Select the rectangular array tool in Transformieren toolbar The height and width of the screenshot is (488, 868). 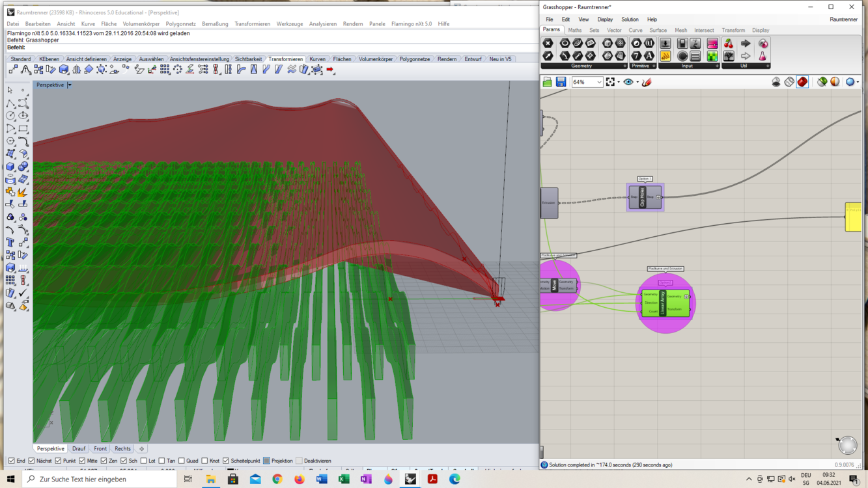(165, 70)
